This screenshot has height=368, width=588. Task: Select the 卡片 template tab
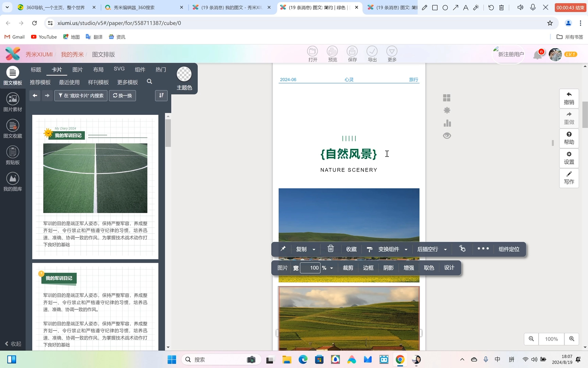56,70
